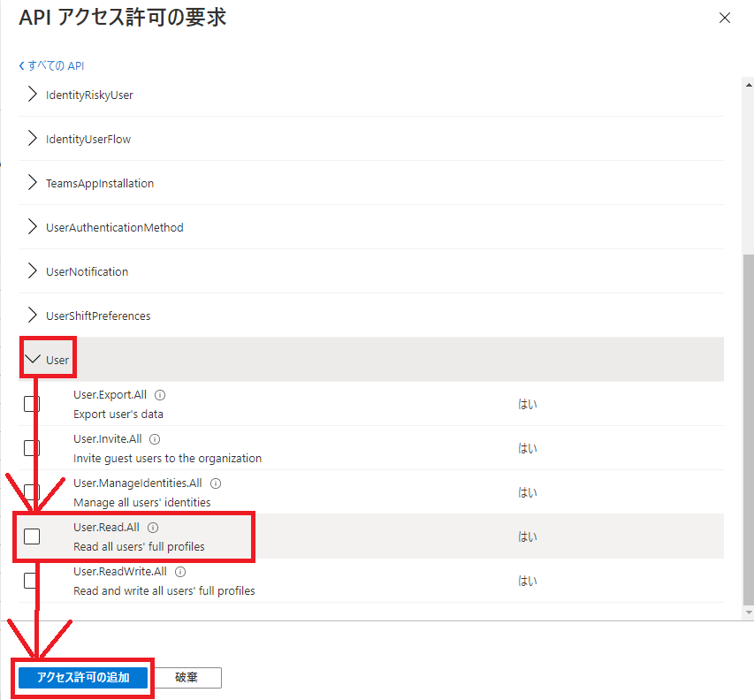The image size is (754, 700).
Task: Click the back chevron before すべての API
Action: pyautogui.click(x=20, y=65)
